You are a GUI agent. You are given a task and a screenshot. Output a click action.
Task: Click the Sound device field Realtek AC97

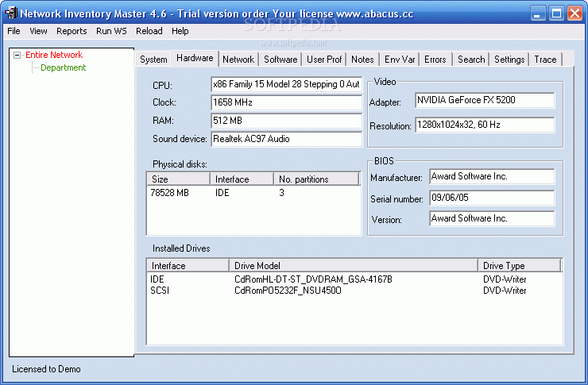[x=287, y=140]
